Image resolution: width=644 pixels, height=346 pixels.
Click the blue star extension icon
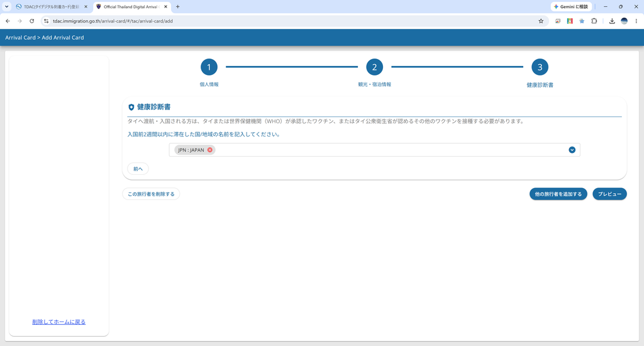(582, 21)
